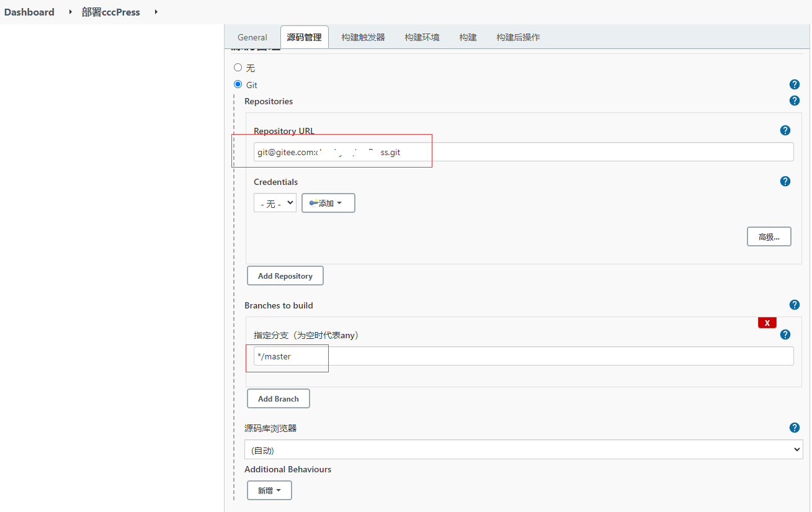Open the 源码库浏览器 (自动) dropdown

pos(523,450)
